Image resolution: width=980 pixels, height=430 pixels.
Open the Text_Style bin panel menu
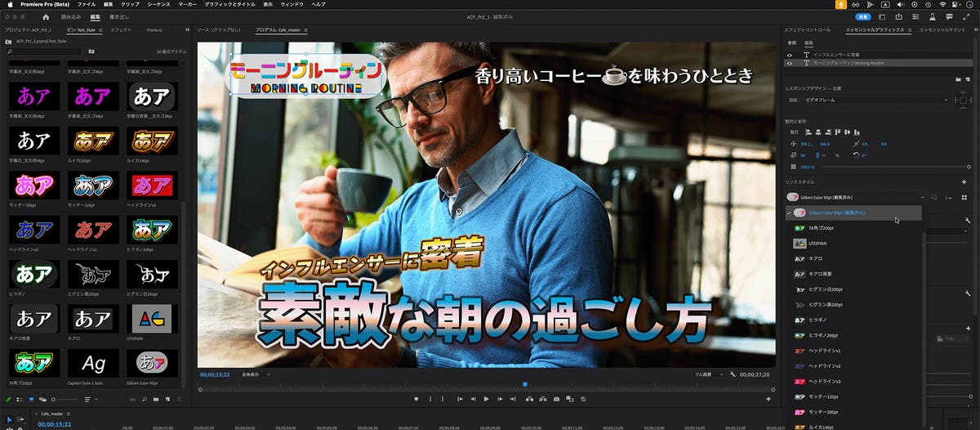click(100, 29)
